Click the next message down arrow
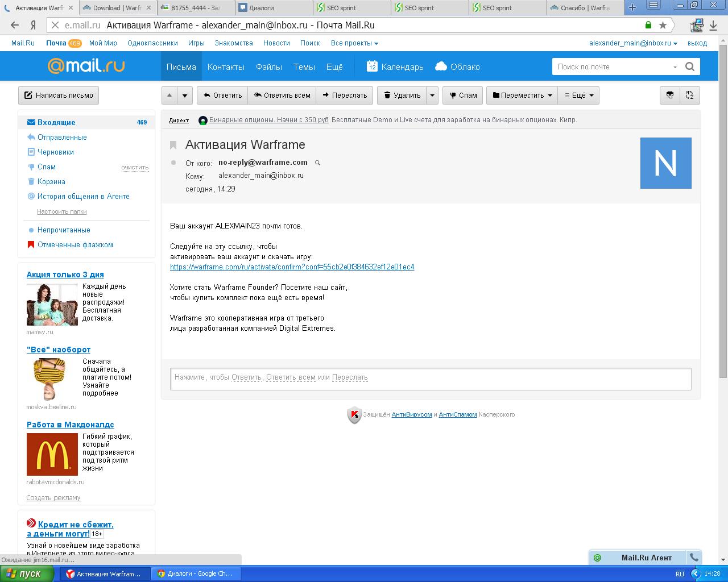The height and width of the screenshot is (582, 728). (185, 95)
